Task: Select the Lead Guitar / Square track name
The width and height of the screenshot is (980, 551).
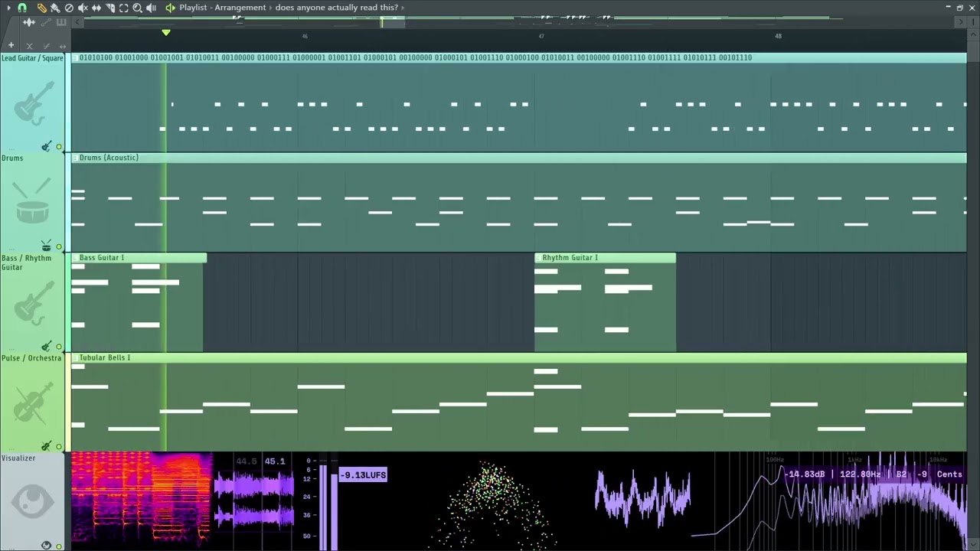Action: [32, 58]
